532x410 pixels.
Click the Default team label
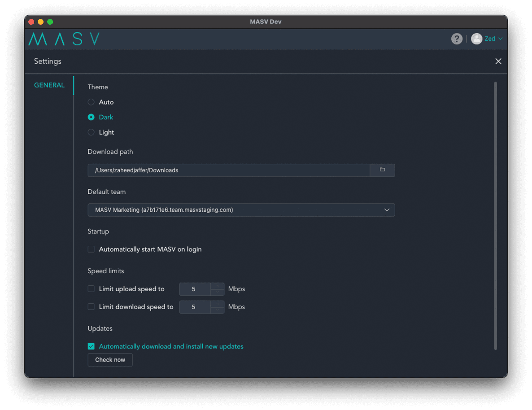(107, 192)
